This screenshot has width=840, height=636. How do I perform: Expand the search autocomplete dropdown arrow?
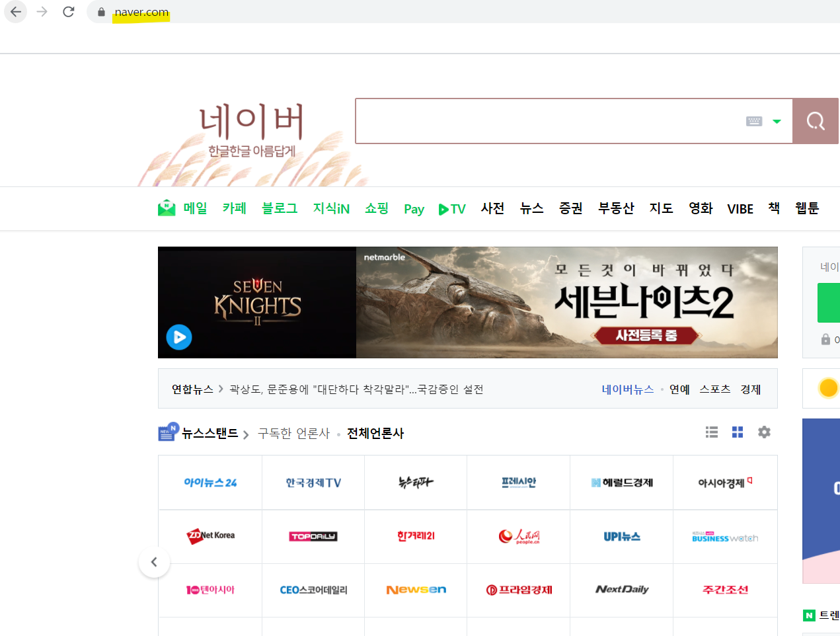click(777, 122)
